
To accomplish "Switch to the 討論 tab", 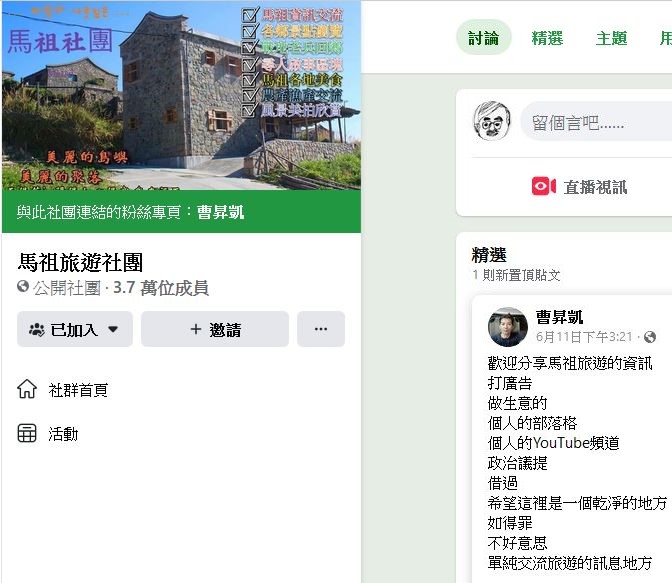I will [483, 38].
